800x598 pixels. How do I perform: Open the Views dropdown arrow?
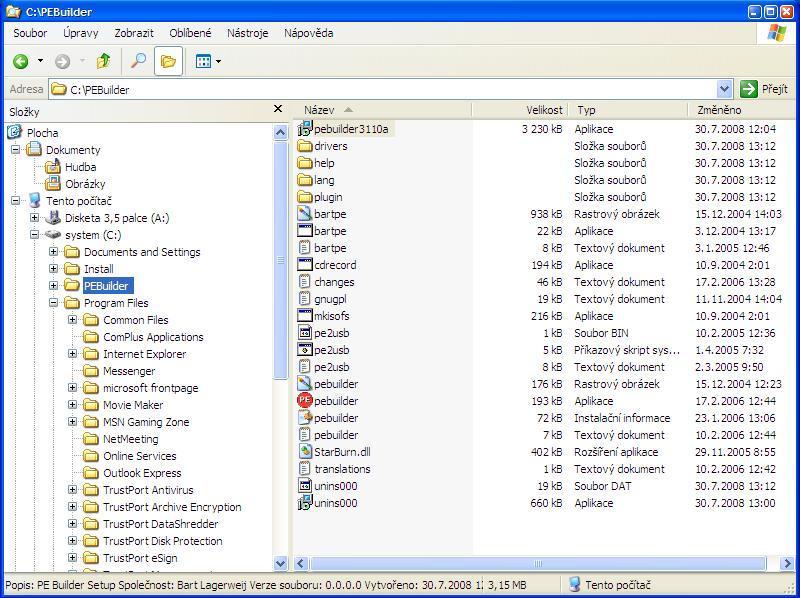click(219, 62)
